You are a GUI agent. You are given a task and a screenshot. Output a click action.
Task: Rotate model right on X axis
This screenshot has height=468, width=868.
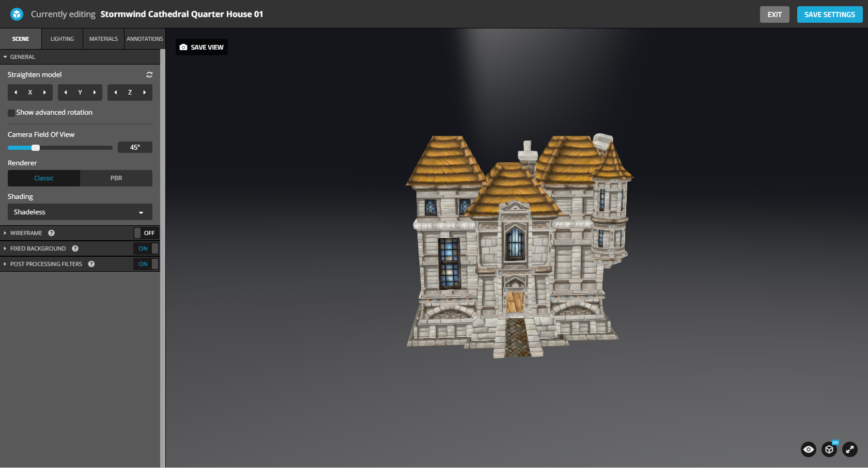click(45, 92)
